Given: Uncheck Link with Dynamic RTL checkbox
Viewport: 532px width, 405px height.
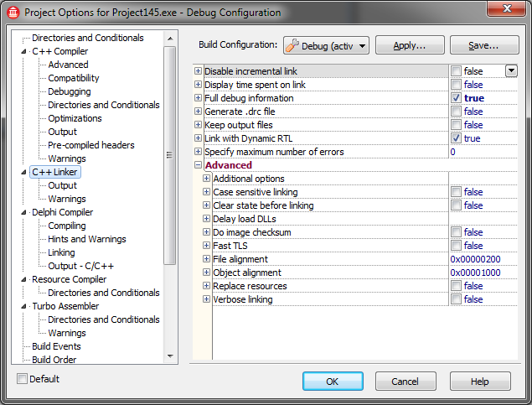Looking at the screenshot, I should [456, 138].
